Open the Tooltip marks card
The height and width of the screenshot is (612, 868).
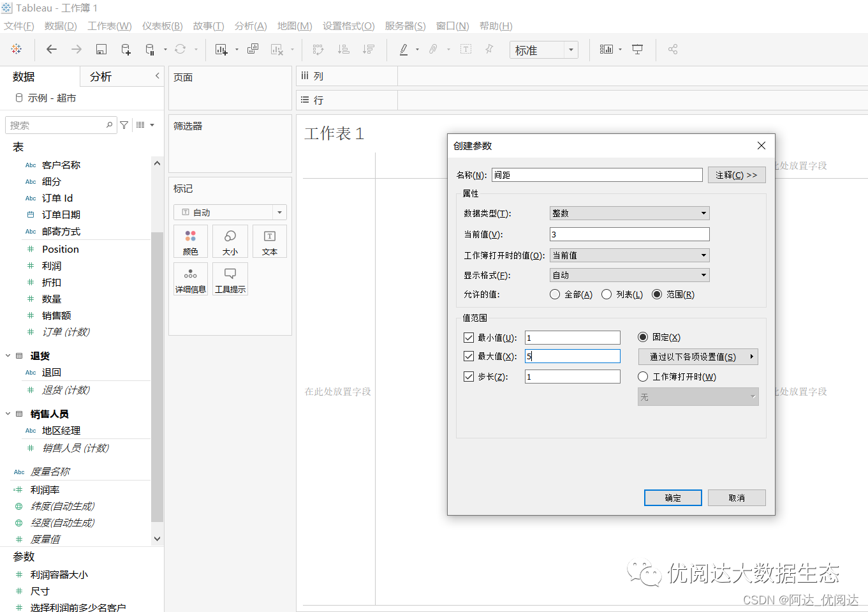tap(230, 280)
